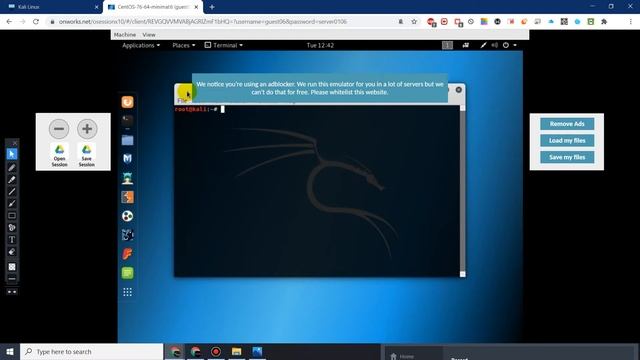Open the whiteboard pattern tool

pos(12,267)
